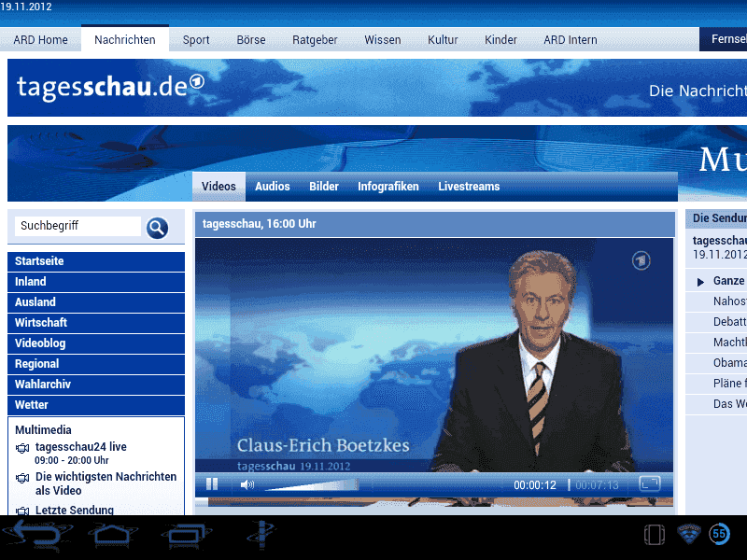Viewport: 747px width, 560px height.
Task: Click the tagesschau.de logo
Action: (110, 87)
